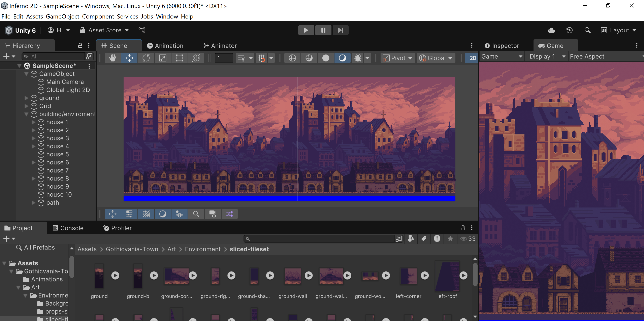Select the Scale tool
The width and height of the screenshot is (644, 321).
pos(163,58)
